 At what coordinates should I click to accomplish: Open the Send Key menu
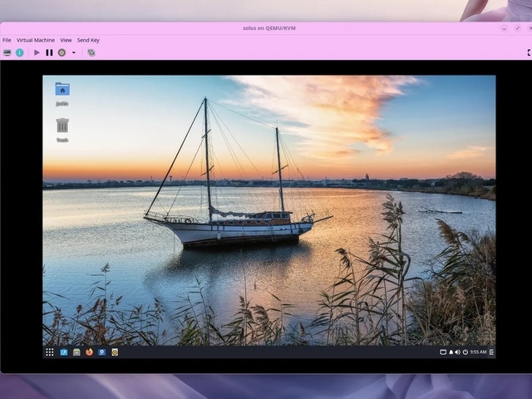pos(88,40)
